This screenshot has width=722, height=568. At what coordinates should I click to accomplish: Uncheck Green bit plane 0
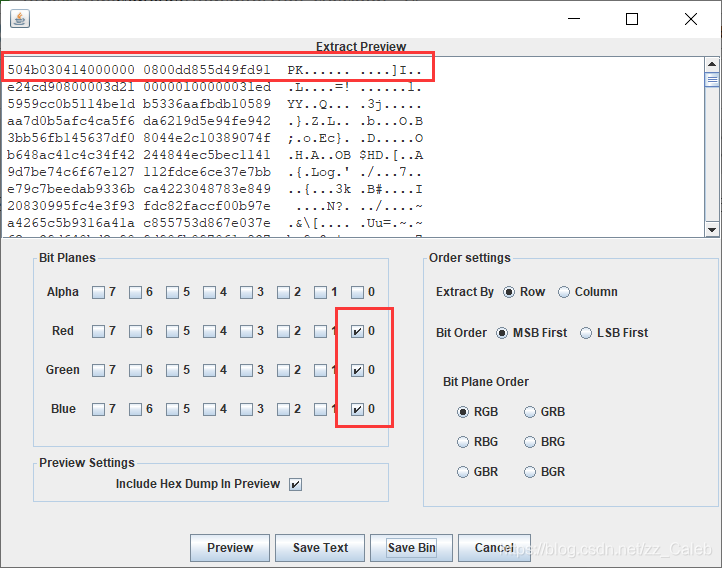click(x=357, y=370)
